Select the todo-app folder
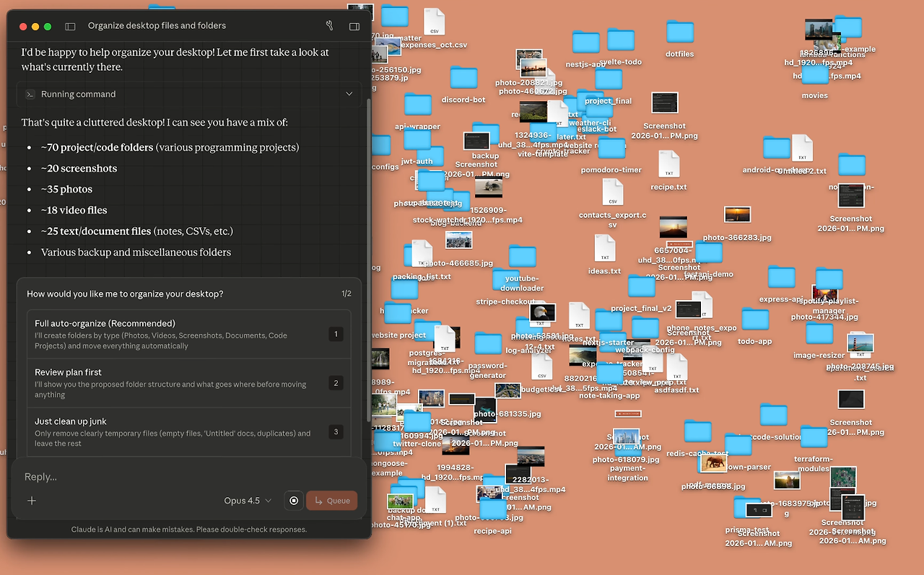924x575 pixels. tap(755, 320)
